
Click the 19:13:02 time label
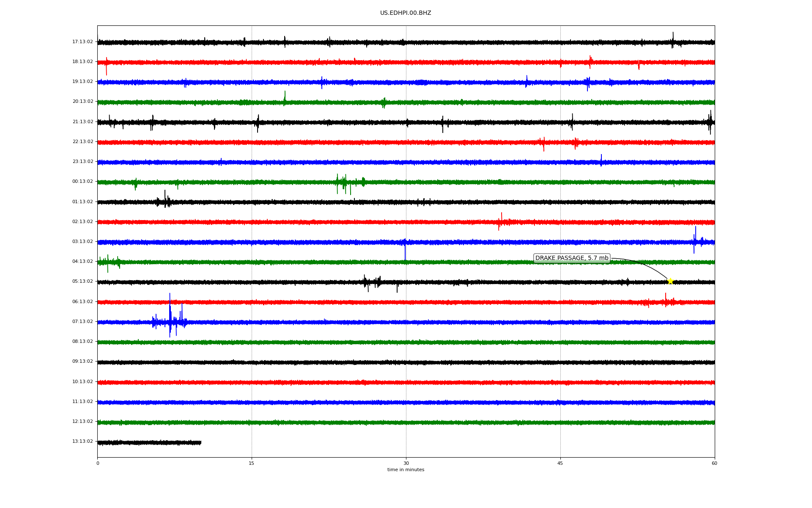click(x=82, y=82)
